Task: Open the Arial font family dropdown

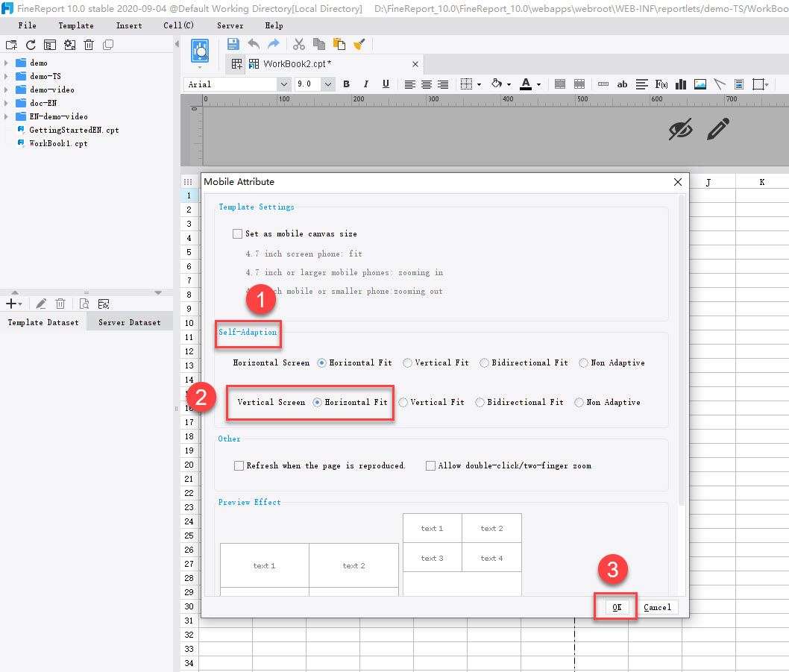Action: click(283, 84)
